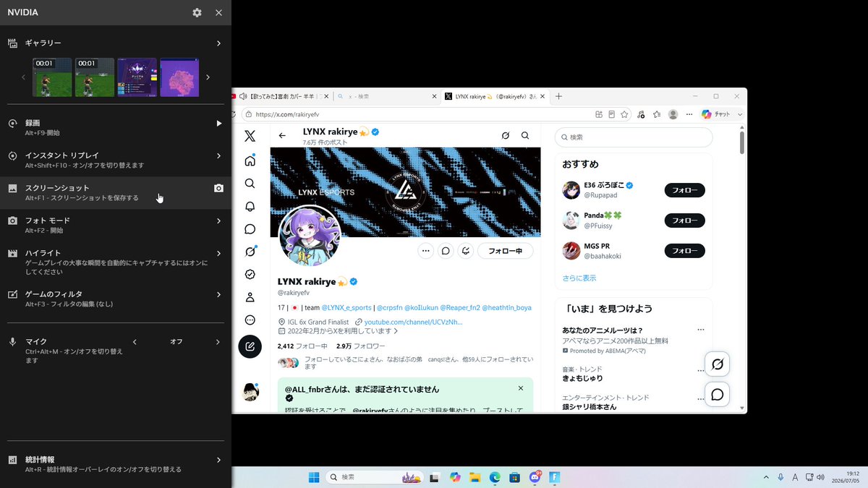View the 2.9万 フォロワー list
The width and height of the screenshot is (868, 488).
pos(362,346)
